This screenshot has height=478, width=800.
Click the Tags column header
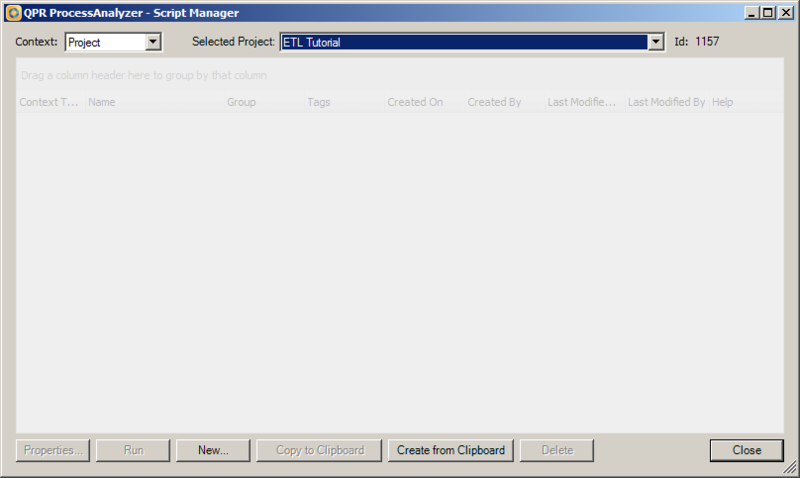click(x=344, y=102)
